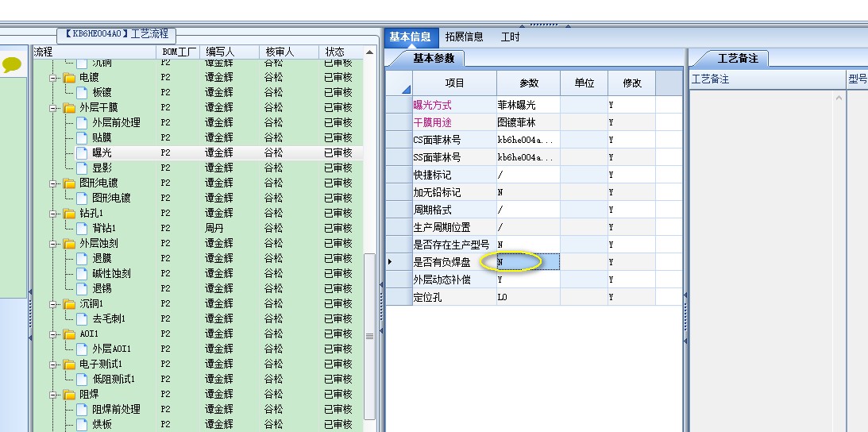The image size is (868, 432).
Task: Click the 外层前处理 document icon
Action: click(x=82, y=122)
